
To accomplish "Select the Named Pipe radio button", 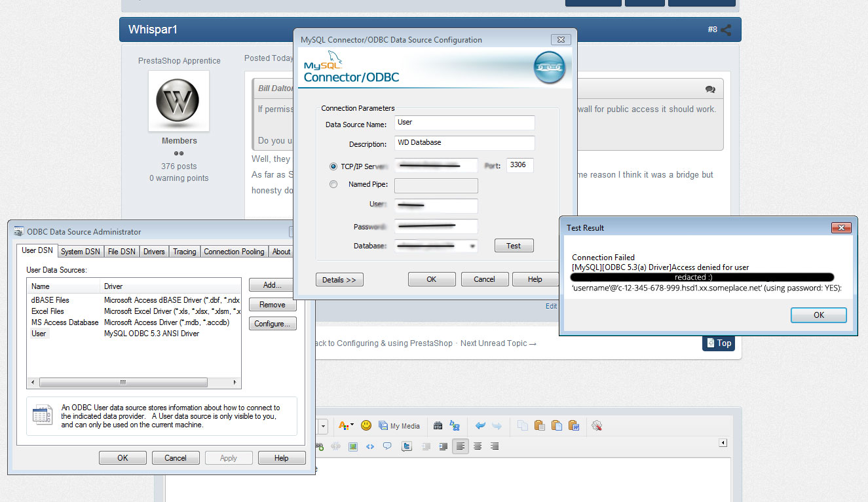I will (333, 185).
